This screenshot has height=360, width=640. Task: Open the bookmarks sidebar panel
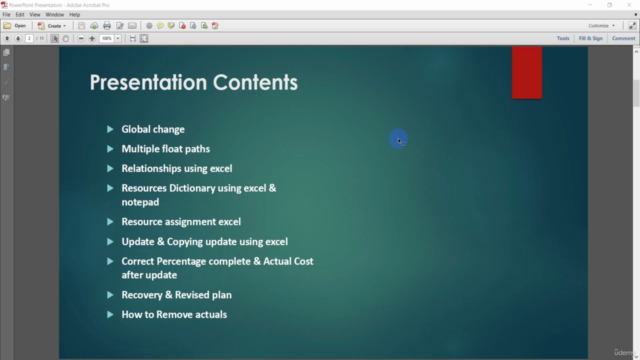(x=6, y=67)
